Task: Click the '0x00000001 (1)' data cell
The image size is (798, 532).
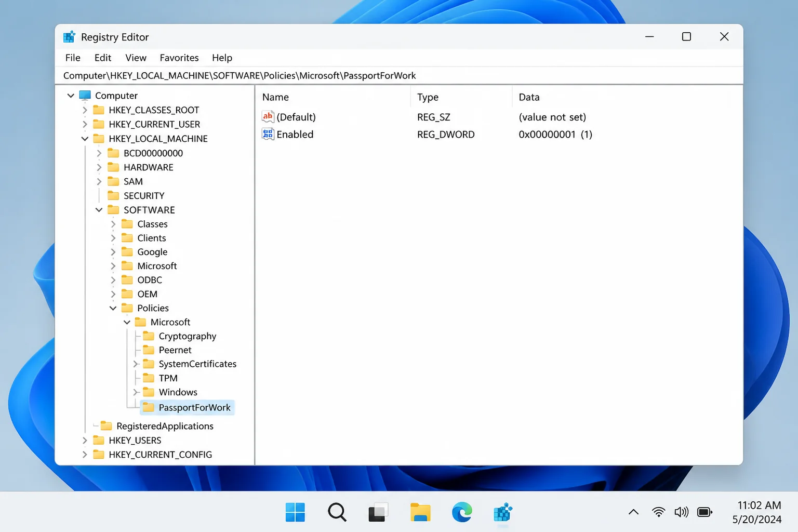Action: [x=555, y=135]
